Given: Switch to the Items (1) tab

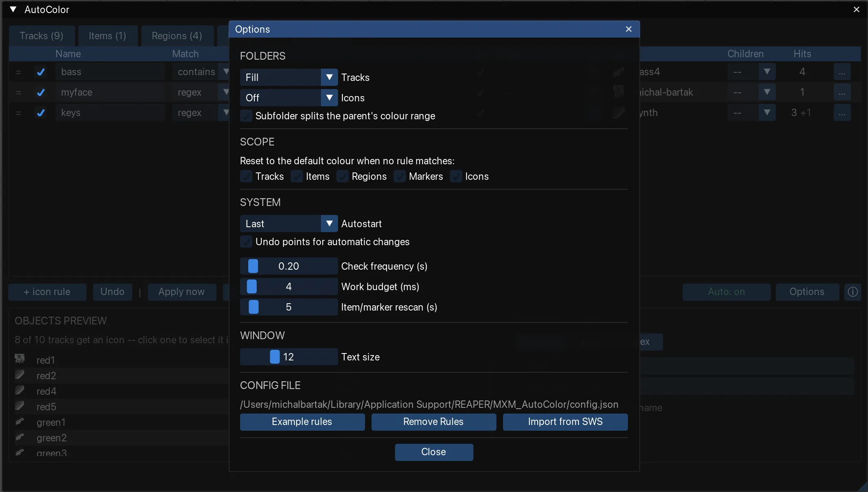Looking at the screenshot, I should [108, 36].
